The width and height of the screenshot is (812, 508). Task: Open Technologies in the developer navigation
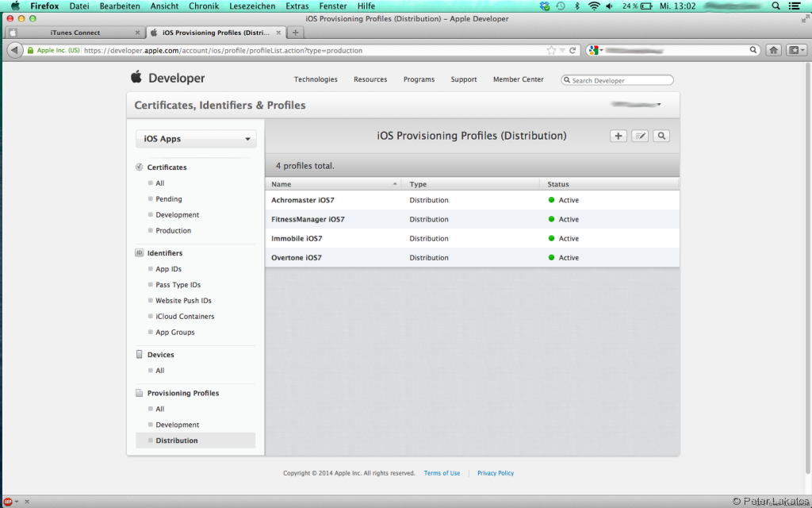click(316, 79)
